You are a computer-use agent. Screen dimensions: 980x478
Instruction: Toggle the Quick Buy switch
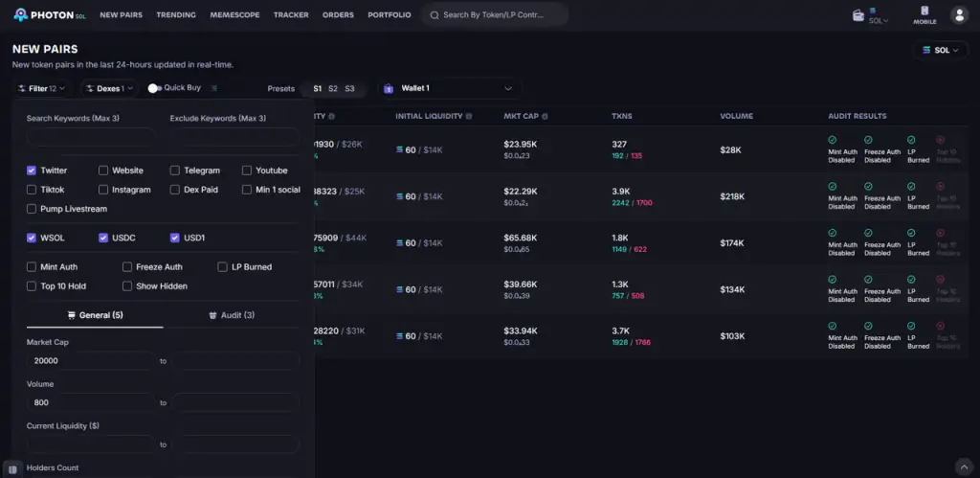pyautogui.click(x=154, y=88)
